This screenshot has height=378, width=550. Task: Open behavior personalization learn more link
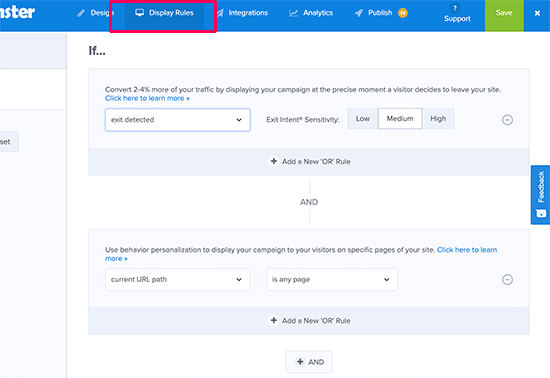(x=467, y=250)
